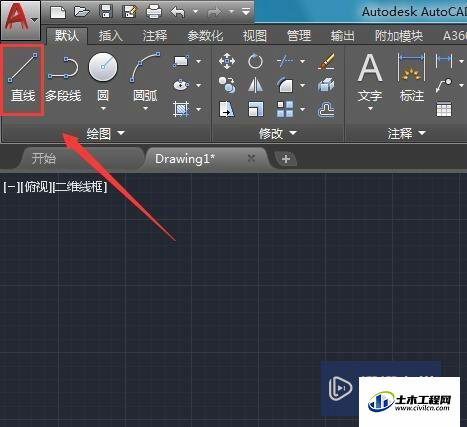This screenshot has width=467, height=427.
Task: Create a new drawing from quick access toolbar
Action: [58, 12]
